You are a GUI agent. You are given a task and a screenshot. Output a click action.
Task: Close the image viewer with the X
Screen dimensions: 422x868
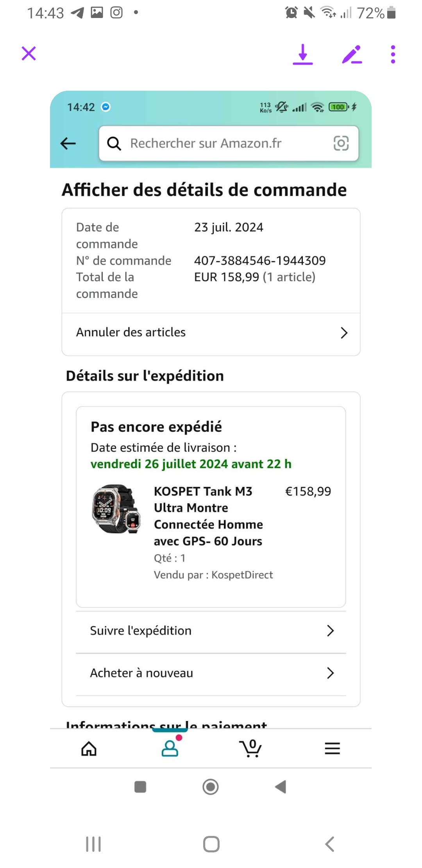pos(29,54)
